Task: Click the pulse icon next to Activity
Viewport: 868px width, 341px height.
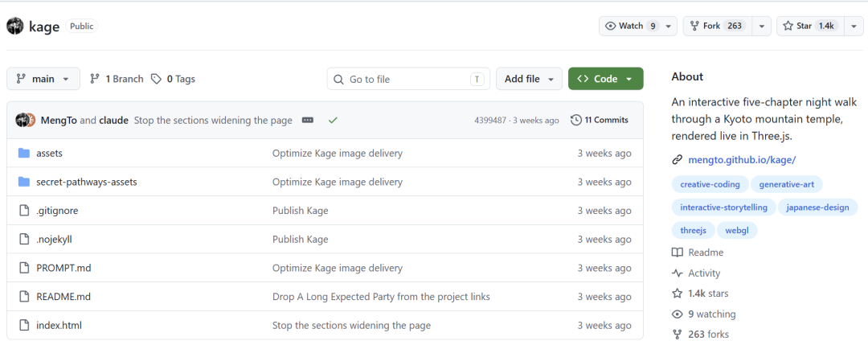Action: pyautogui.click(x=677, y=273)
